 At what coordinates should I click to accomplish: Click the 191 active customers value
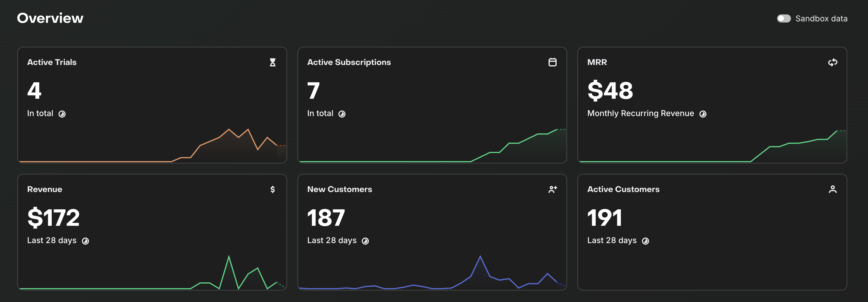coord(605,218)
